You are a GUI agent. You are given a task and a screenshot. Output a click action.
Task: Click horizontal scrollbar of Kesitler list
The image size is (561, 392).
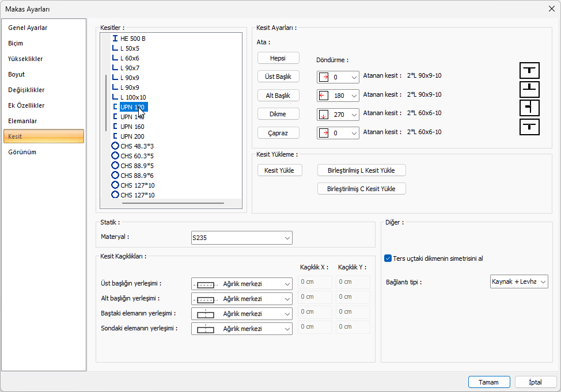[173, 203]
